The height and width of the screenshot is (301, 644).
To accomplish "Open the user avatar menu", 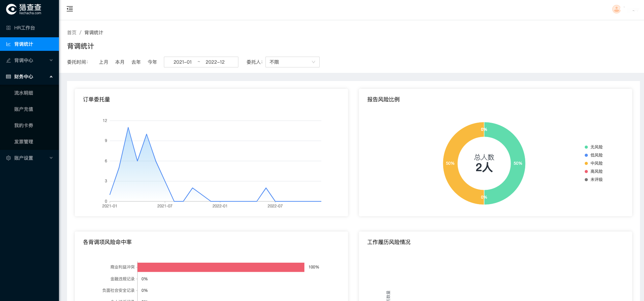I will tap(616, 9).
